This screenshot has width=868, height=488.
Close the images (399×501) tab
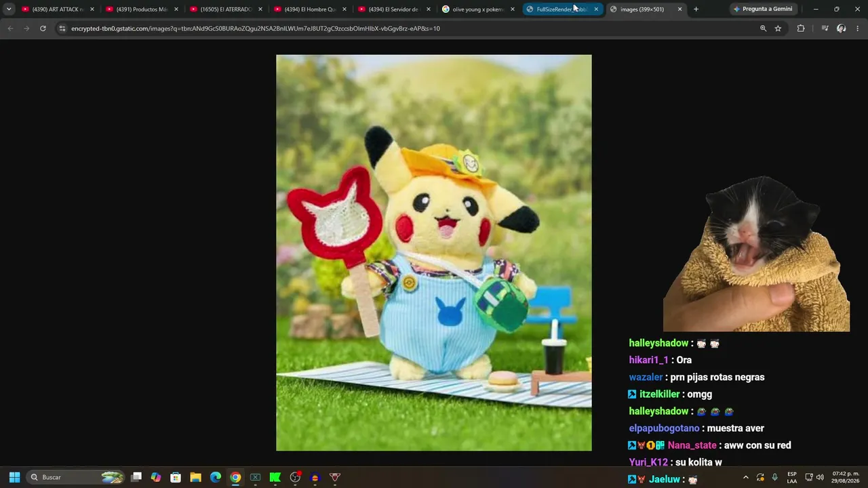(679, 9)
